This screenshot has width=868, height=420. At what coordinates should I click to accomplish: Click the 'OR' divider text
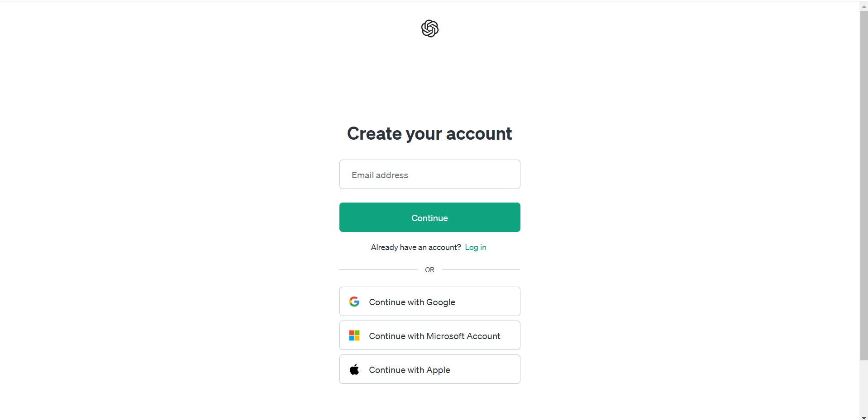pos(429,270)
